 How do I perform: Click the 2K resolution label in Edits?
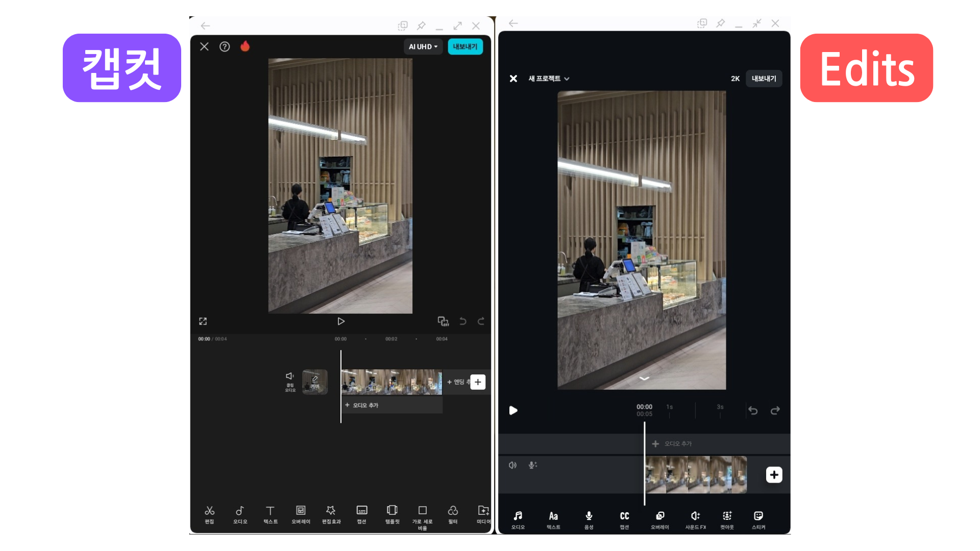click(735, 79)
